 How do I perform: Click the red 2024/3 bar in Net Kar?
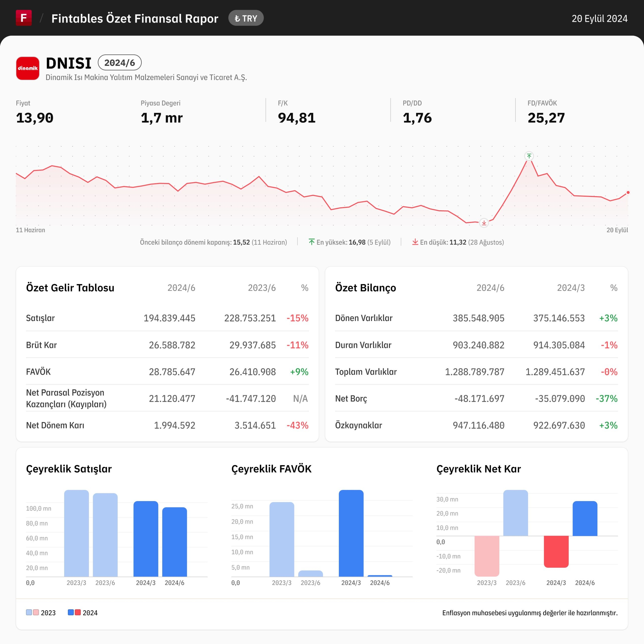[x=556, y=551]
